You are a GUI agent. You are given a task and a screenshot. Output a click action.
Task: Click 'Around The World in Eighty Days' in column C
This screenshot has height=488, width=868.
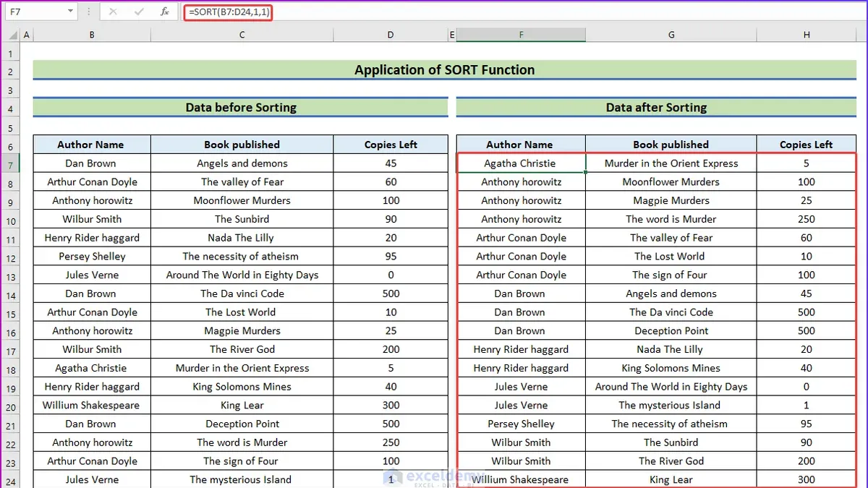coord(242,275)
